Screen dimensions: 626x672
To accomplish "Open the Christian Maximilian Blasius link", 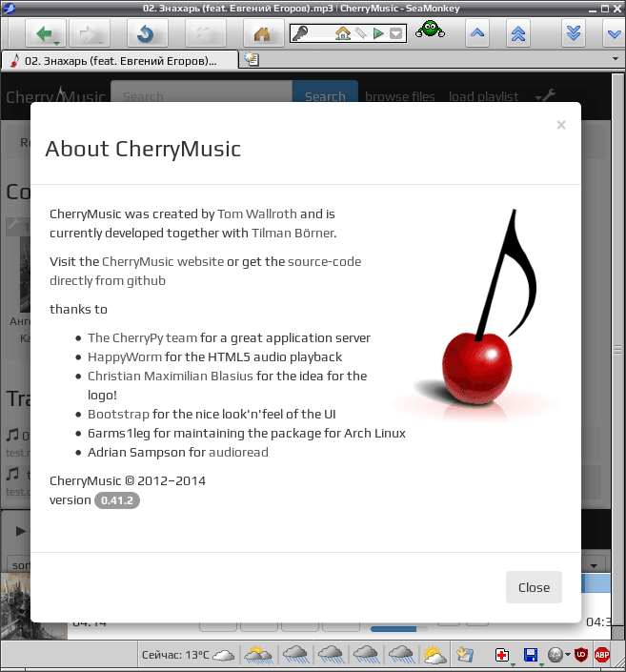I will pos(171,376).
